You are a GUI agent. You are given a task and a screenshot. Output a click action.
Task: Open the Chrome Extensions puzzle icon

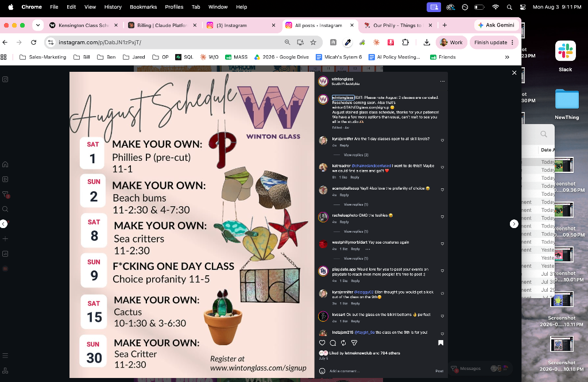[405, 43]
